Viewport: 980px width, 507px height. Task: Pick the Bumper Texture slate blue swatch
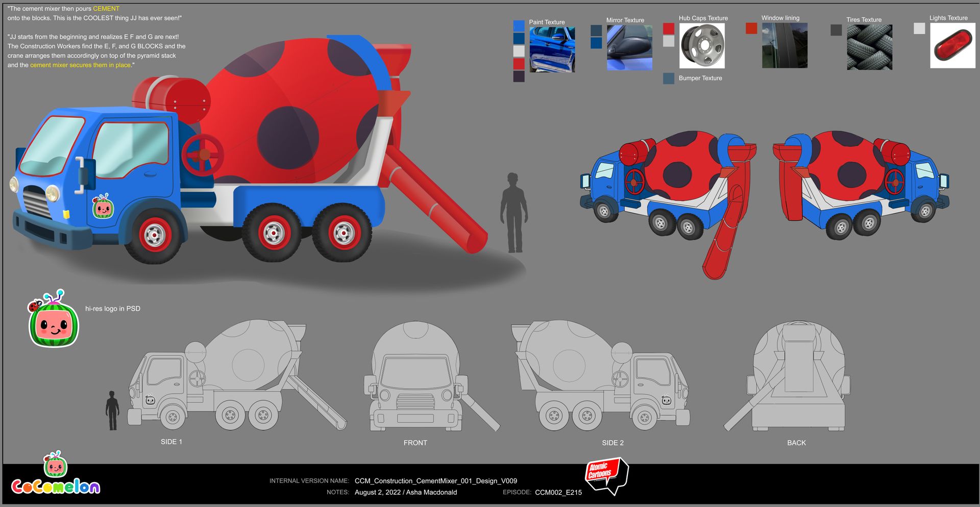coord(669,79)
